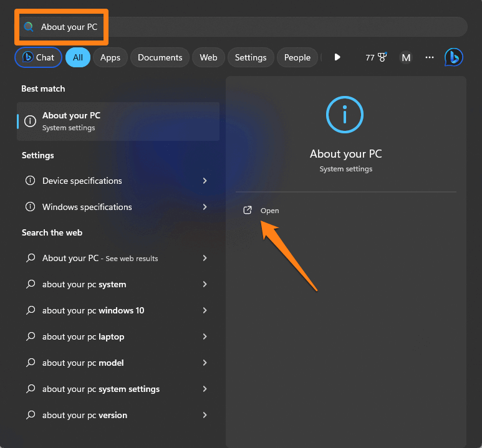The width and height of the screenshot is (482, 448).
Task: Expand chevron for about your pc version
Action: [205, 415]
